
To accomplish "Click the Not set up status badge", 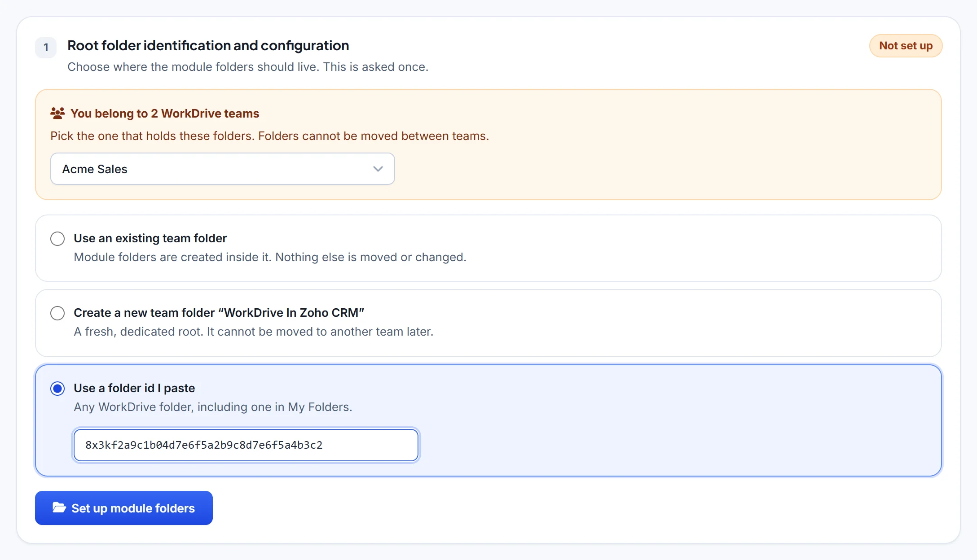I will tap(906, 46).
